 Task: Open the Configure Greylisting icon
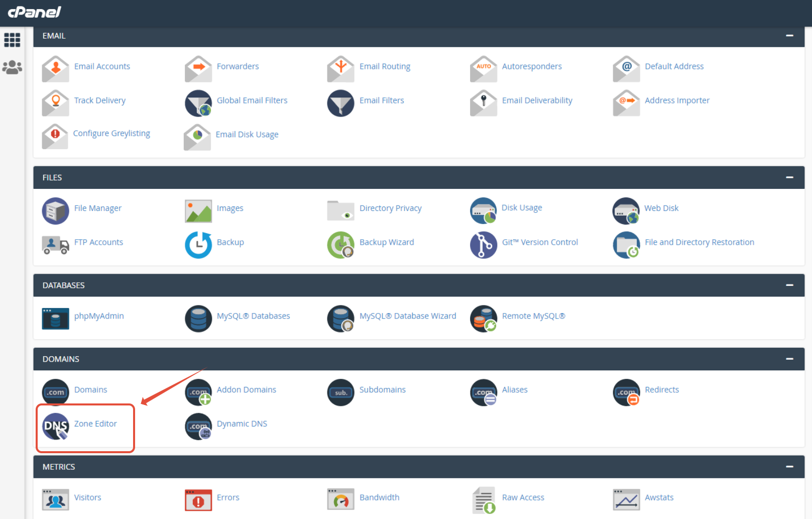click(x=55, y=136)
